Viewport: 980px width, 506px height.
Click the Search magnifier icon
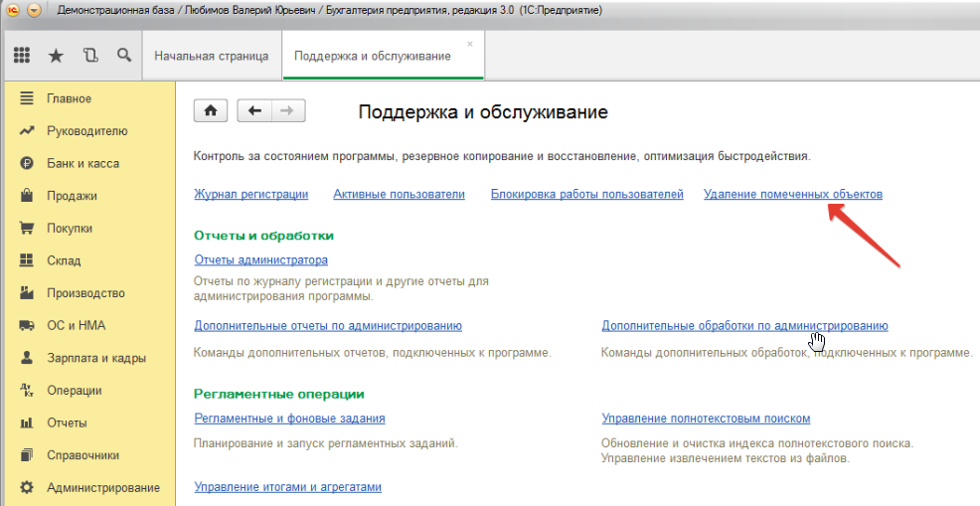point(124,56)
